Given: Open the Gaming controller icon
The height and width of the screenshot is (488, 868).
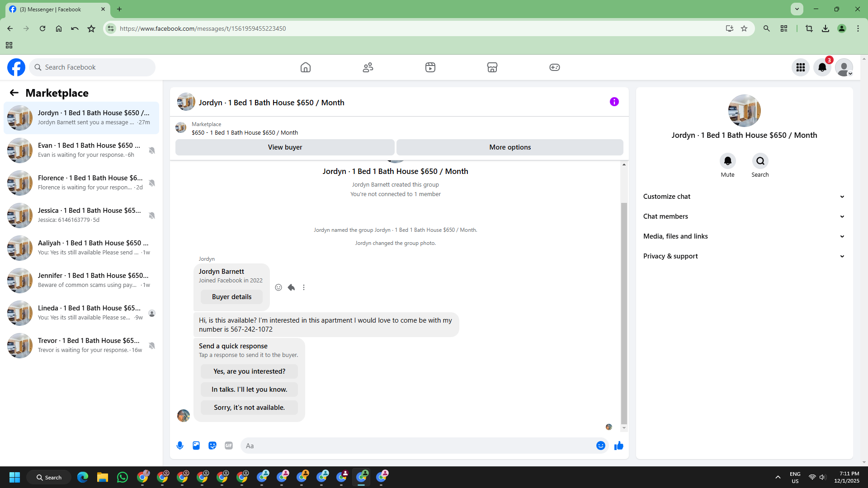Looking at the screenshot, I should [x=555, y=67].
